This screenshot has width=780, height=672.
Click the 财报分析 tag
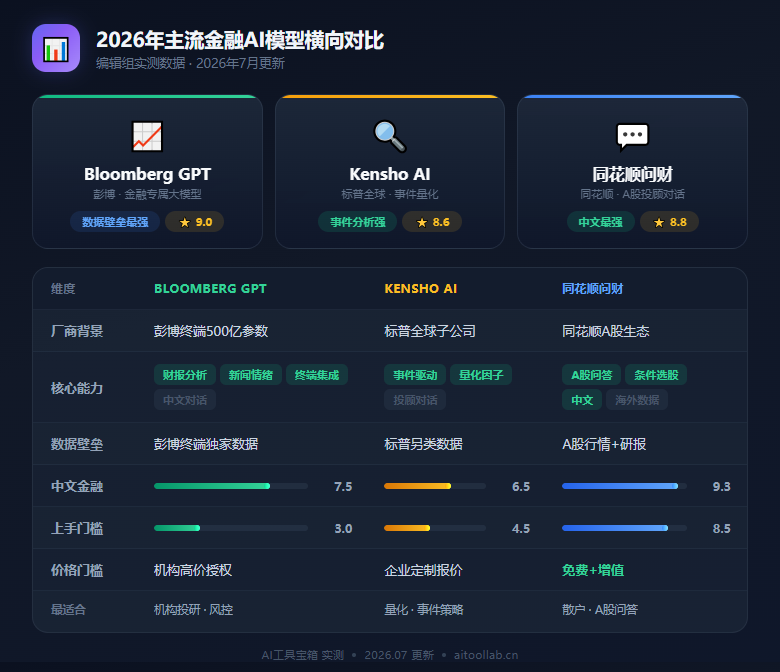point(185,375)
